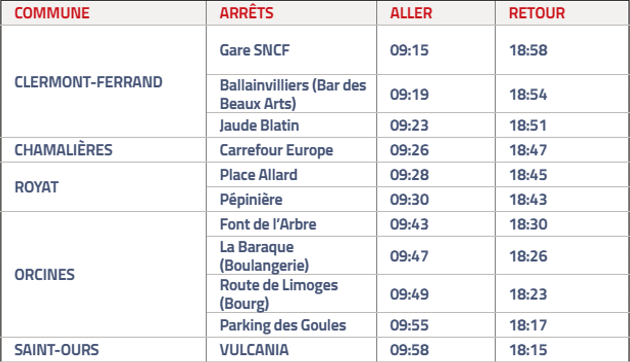Click the Place Allard stop
Image resolution: width=630 pixels, height=362 pixels.
click(x=258, y=175)
